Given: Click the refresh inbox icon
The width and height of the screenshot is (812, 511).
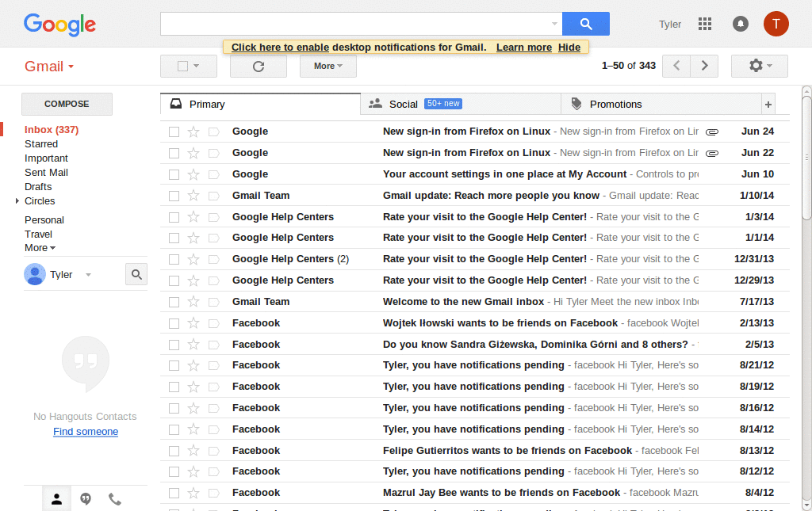Looking at the screenshot, I should point(259,67).
